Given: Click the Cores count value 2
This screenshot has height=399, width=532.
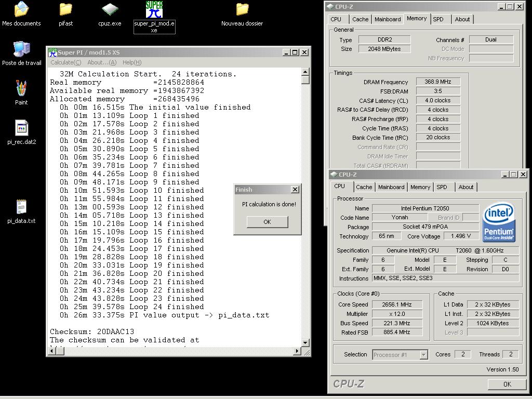Looking at the screenshot, I should coord(463,354).
